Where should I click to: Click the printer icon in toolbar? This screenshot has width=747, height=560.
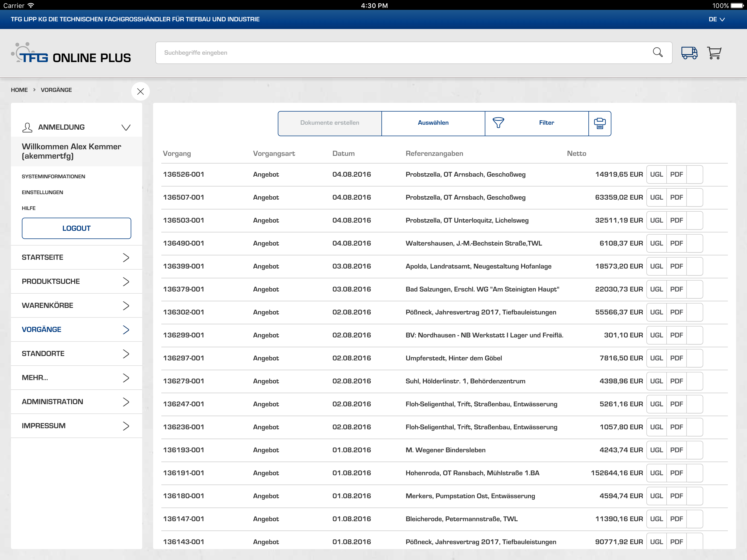coord(599,123)
